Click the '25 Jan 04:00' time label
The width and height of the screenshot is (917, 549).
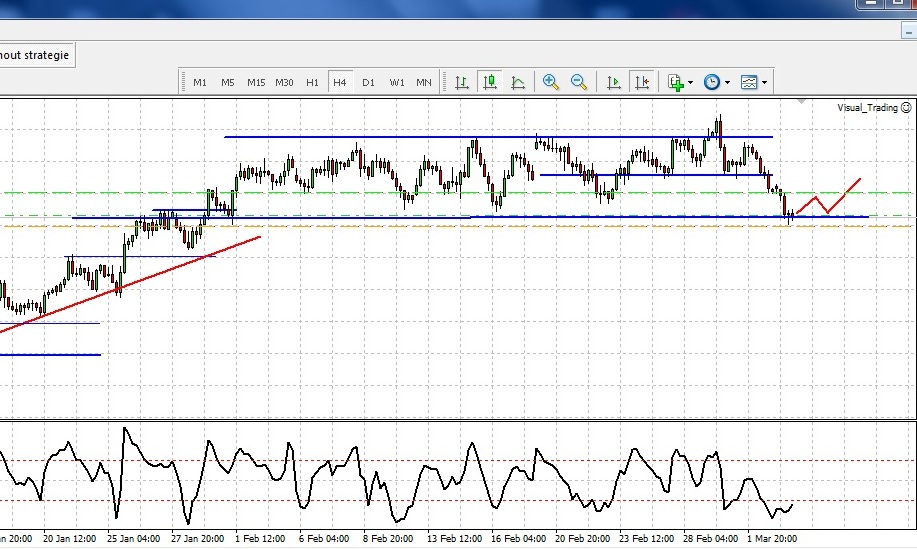pos(133,538)
